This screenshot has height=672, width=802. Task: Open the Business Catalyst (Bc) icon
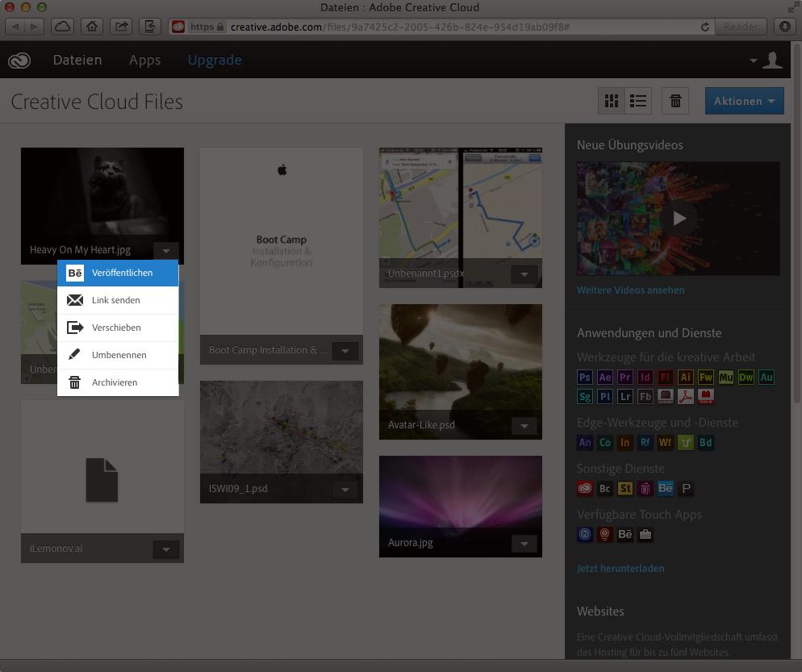(x=604, y=488)
